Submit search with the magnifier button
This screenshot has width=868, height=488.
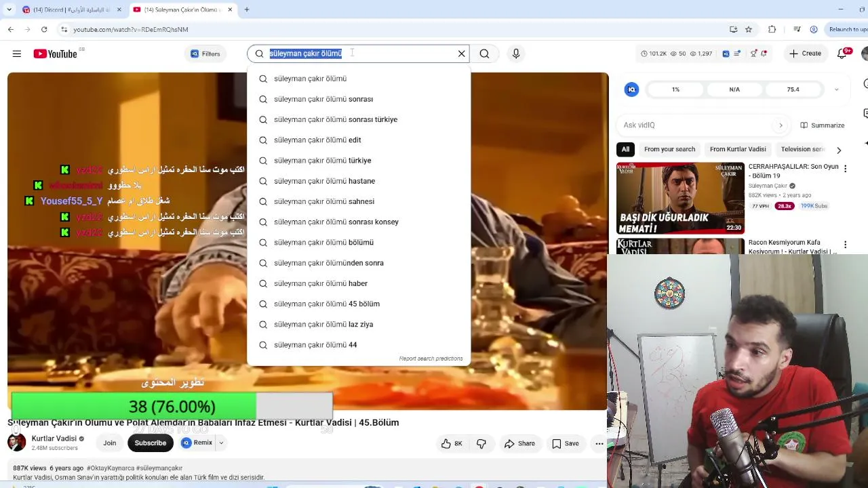coord(484,54)
